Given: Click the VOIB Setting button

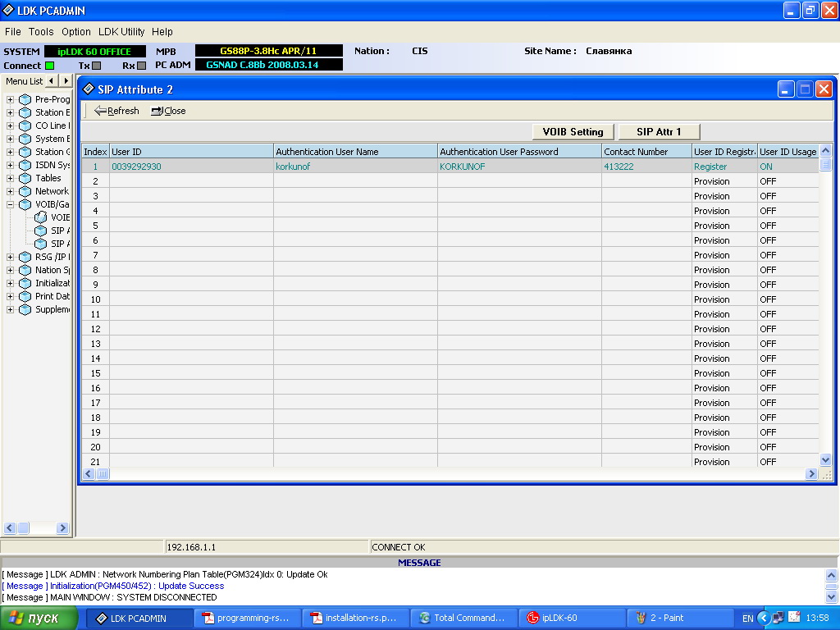Looking at the screenshot, I should (x=573, y=131).
